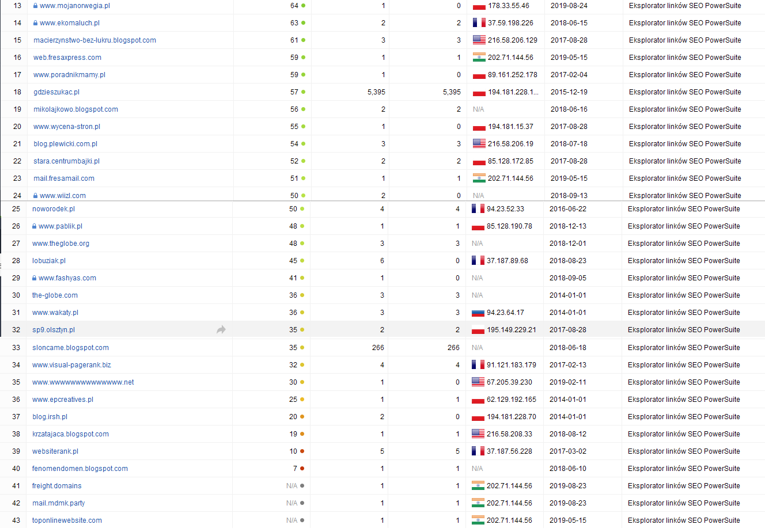Open the the-globe.com link
765x532 pixels.
pyautogui.click(x=55, y=295)
